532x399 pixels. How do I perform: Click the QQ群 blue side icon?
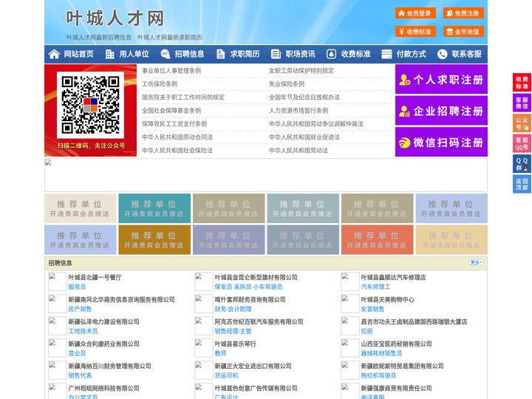522,164
